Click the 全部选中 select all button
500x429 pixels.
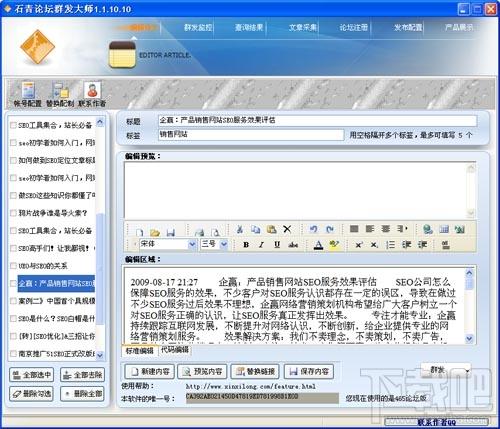click(x=32, y=375)
